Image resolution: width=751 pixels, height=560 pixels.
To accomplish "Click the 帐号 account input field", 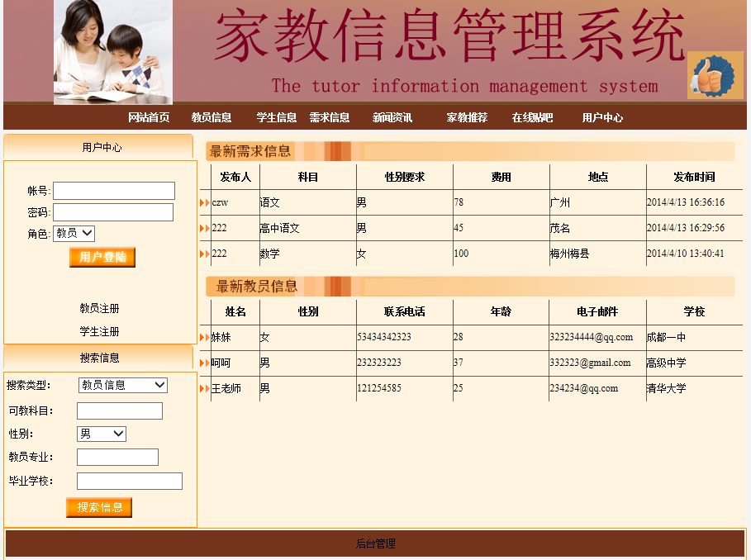I will (x=114, y=191).
